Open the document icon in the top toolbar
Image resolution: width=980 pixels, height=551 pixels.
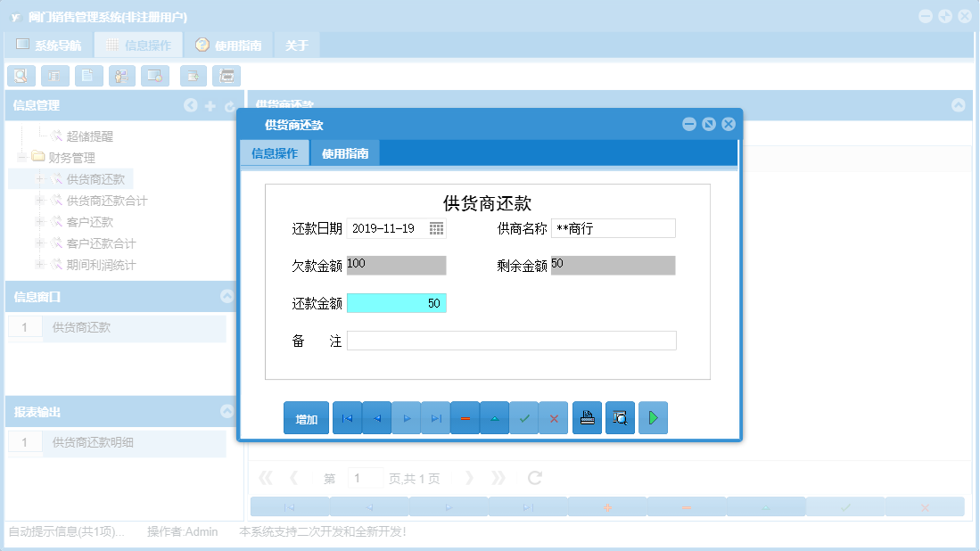[88, 76]
